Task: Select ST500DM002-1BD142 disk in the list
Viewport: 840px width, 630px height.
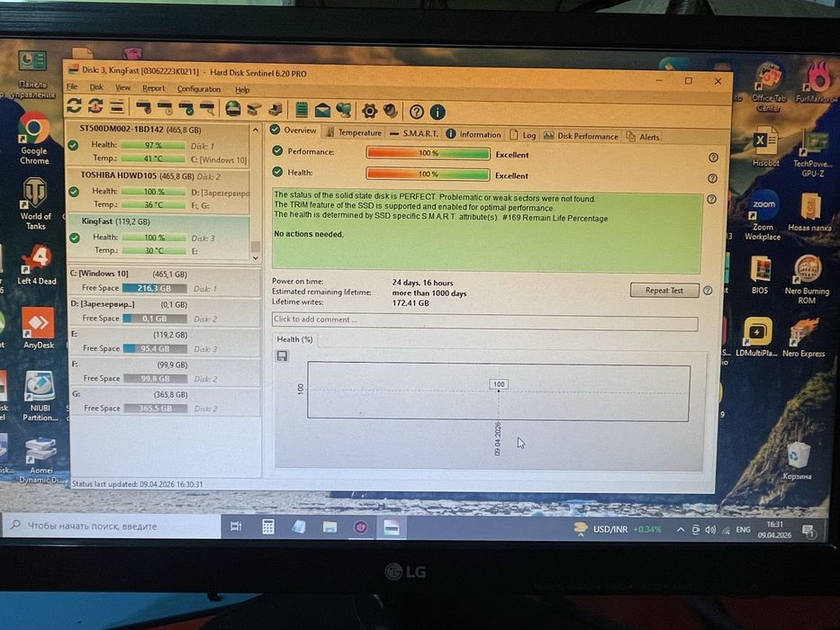Action: (x=158, y=145)
